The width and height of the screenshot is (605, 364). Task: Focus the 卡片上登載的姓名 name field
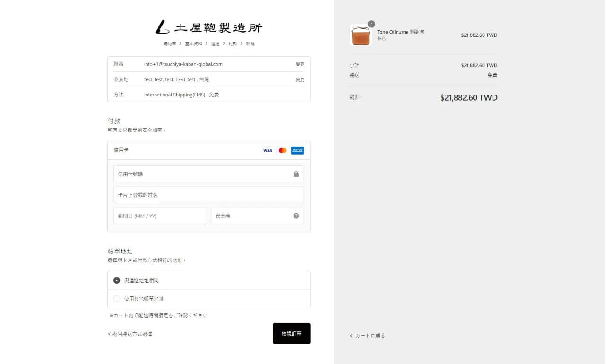[208, 195]
